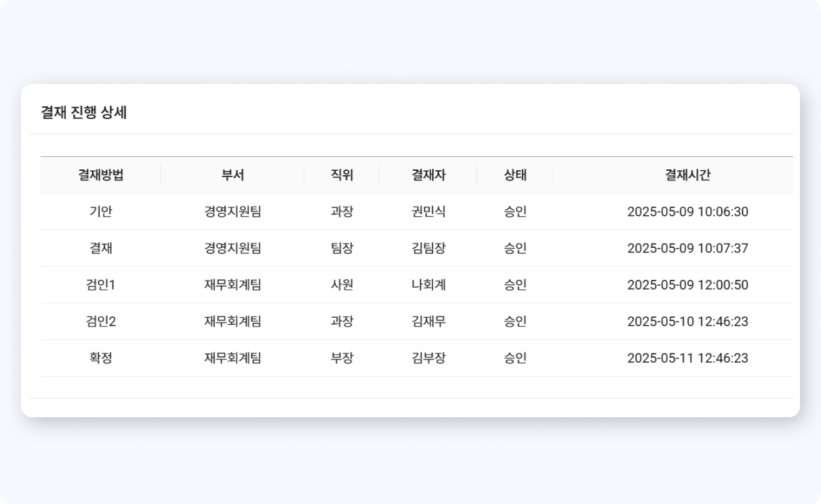Image resolution: width=821 pixels, height=504 pixels.
Task: Click the 결재자 column header
Action: pyautogui.click(x=428, y=175)
